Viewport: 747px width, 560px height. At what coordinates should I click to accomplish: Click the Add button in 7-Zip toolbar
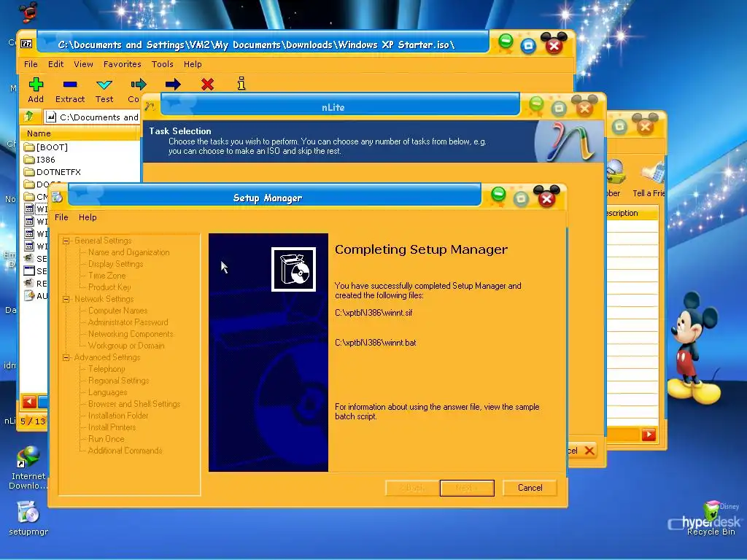coord(36,90)
